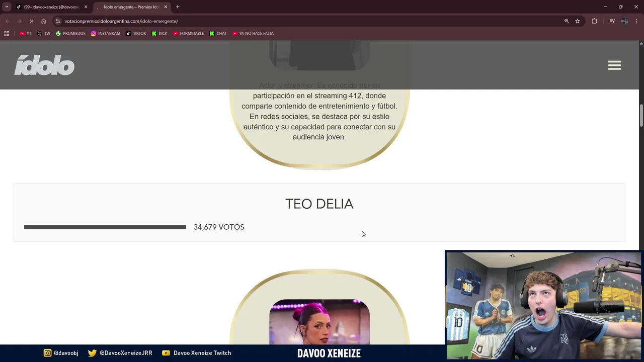The image size is (644, 362).
Task: Close the Ídolo emergente tab
Action: [x=166, y=7]
